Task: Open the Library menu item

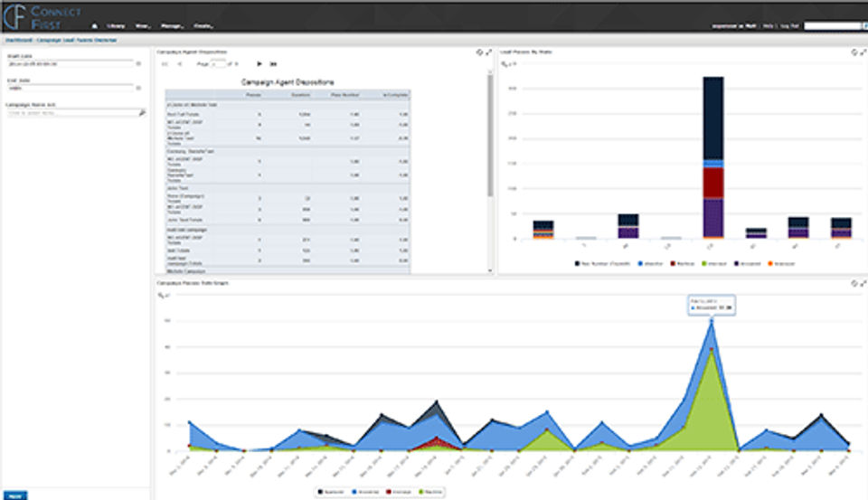Action: point(116,26)
